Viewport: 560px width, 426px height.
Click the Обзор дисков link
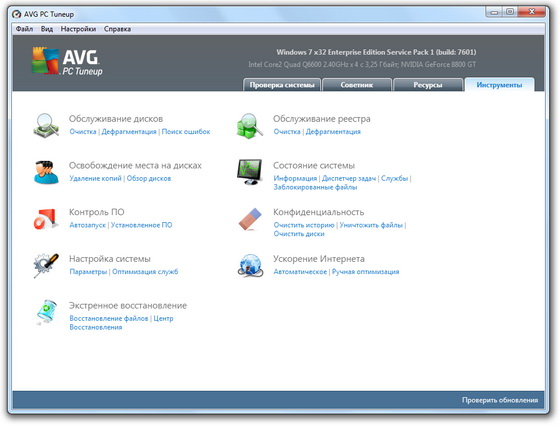click(x=149, y=178)
